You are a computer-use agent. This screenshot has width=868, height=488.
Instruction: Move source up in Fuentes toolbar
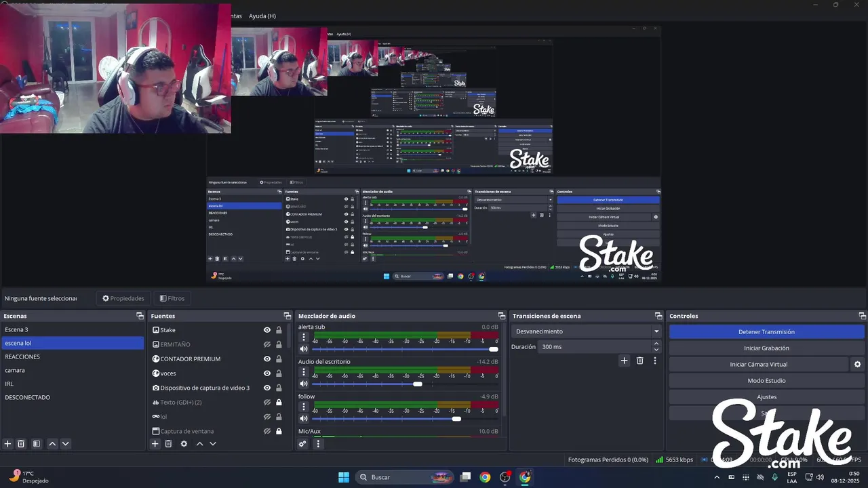click(x=199, y=444)
